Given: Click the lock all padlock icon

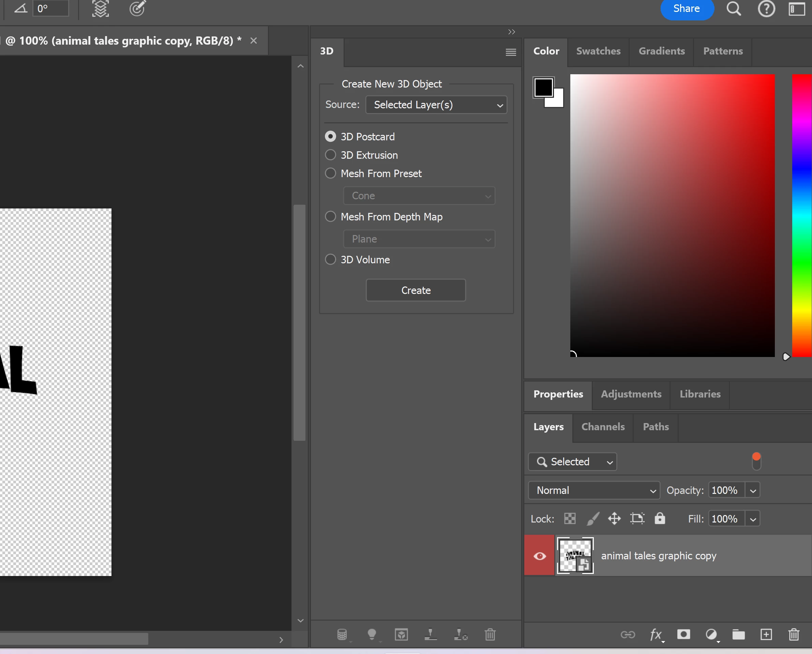Looking at the screenshot, I should [660, 519].
